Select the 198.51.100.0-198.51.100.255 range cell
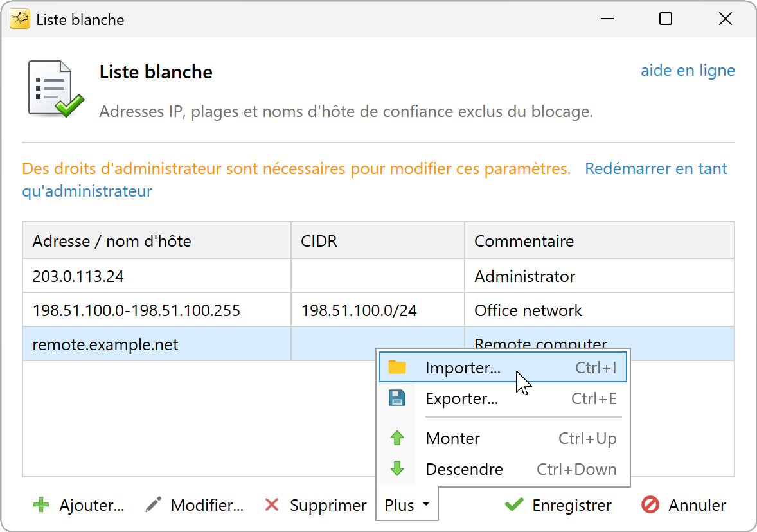757x532 pixels. tap(157, 310)
